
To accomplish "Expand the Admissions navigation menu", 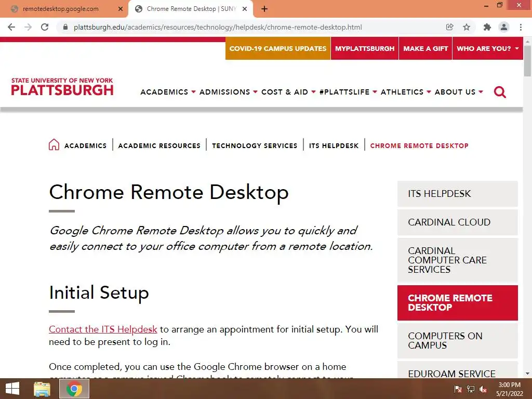I will click(x=229, y=92).
